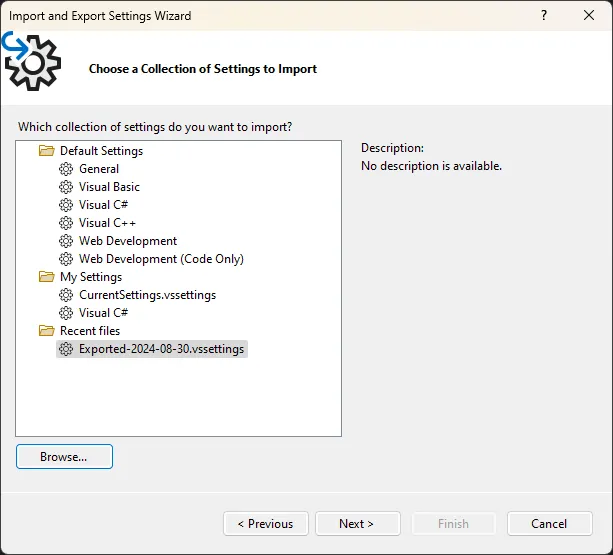This screenshot has height=555, width=613.
Task: Click the Default Settings folder icon
Action: (x=47, y=151)
